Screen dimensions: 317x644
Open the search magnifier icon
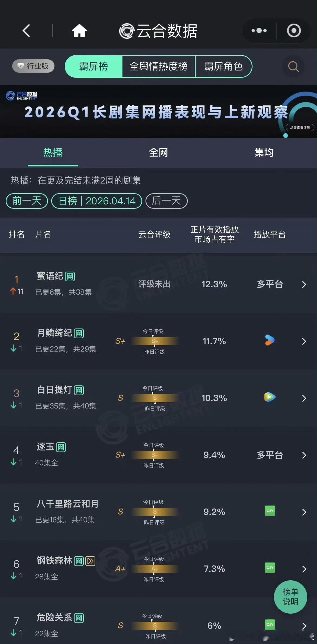point(293,66)
